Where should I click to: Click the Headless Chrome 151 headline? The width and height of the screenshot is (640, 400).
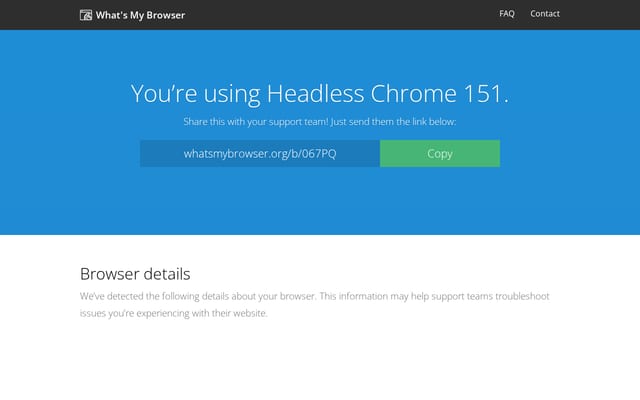[x=320, y=93]
